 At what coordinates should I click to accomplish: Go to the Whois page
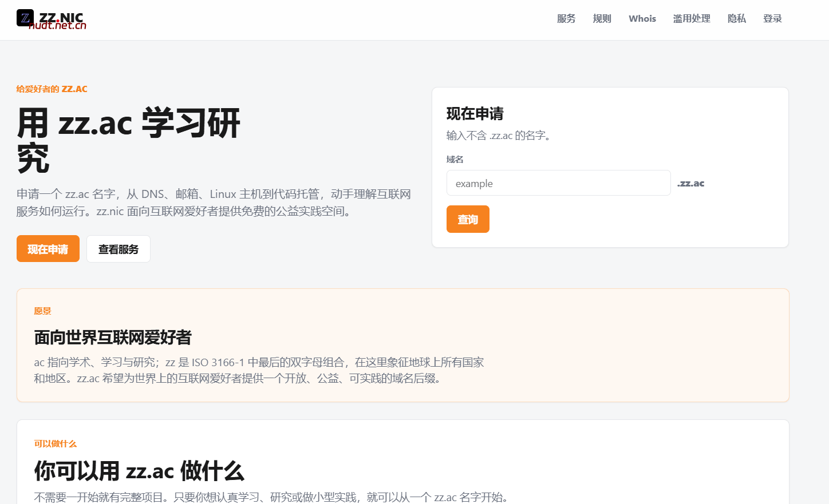click(x=642, y=18)
